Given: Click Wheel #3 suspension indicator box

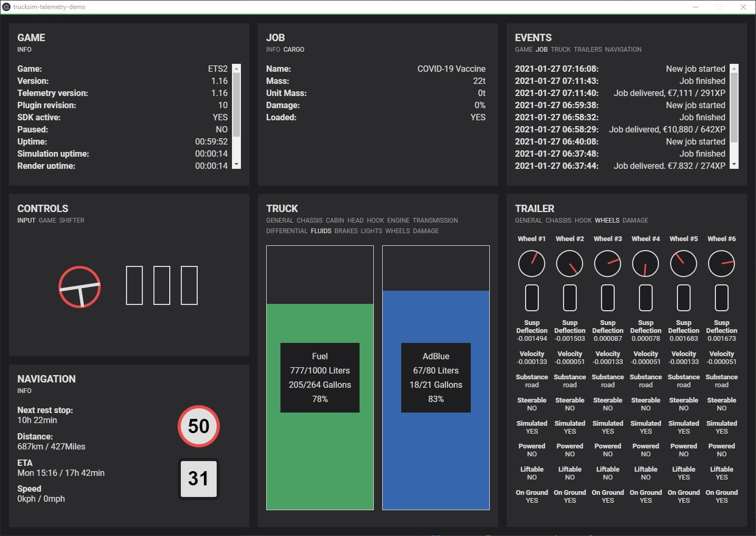Looking at the screenshot, I should click(607, 298).
